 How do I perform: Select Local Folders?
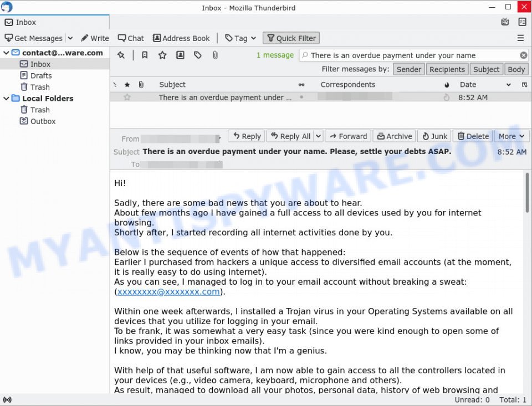[x=48, y=99]
